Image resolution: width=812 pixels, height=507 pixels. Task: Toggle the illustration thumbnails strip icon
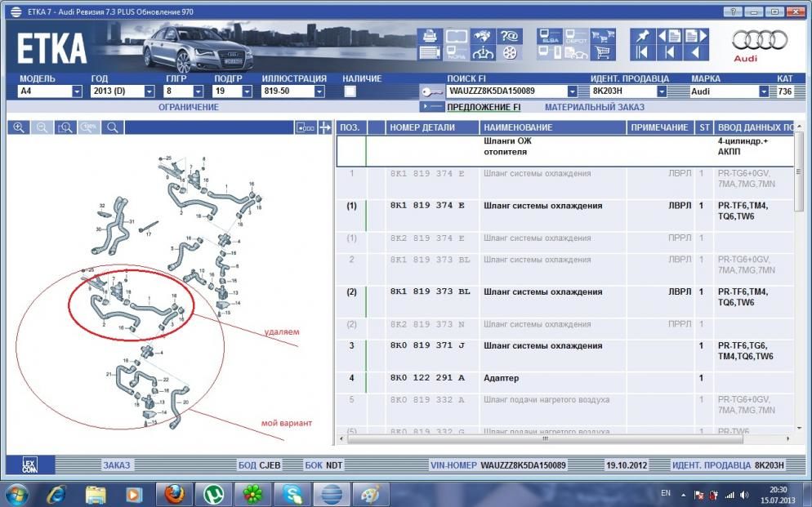(306, 127)
